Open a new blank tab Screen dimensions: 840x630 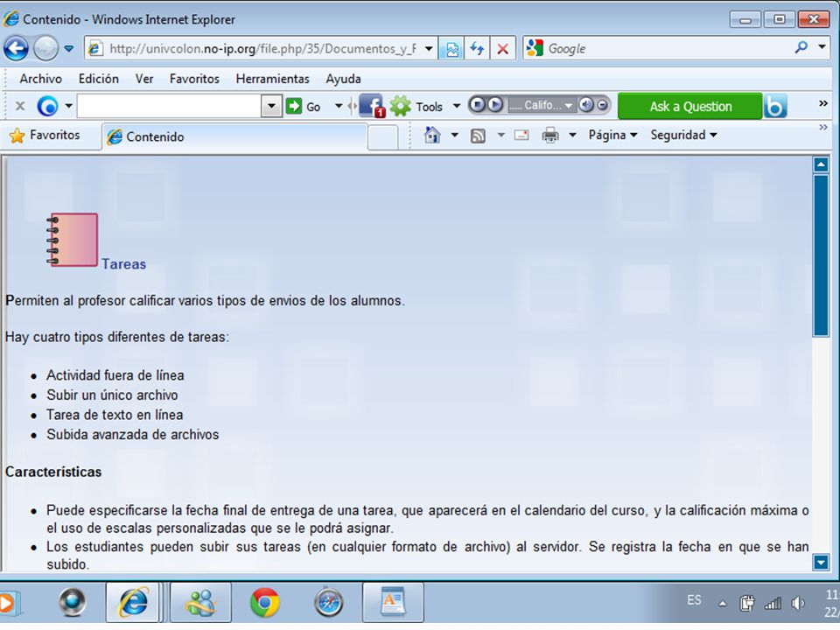coord(383,138)
